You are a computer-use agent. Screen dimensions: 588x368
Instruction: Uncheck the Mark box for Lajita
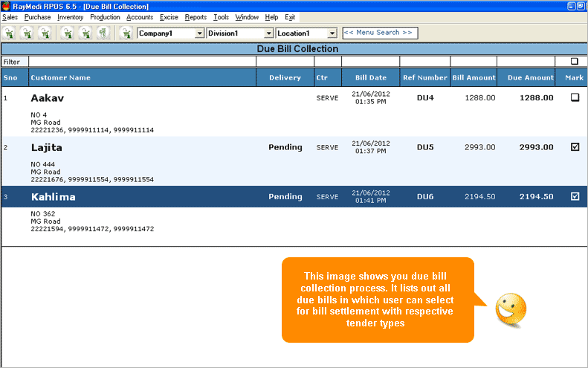coord(575,147)
